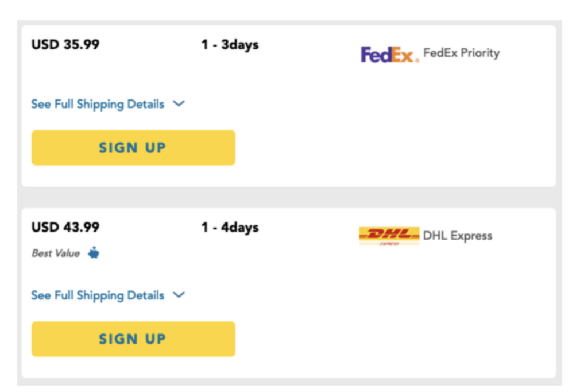Select the DHL Express service name text
This screenshot has width=588, height=392.
(458, 236)
